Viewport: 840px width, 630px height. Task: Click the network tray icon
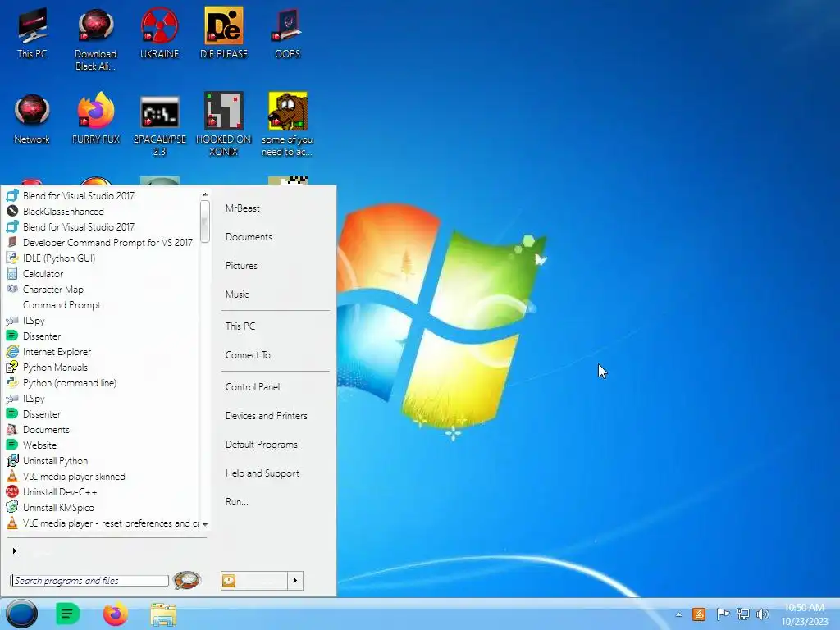[742, 614]
